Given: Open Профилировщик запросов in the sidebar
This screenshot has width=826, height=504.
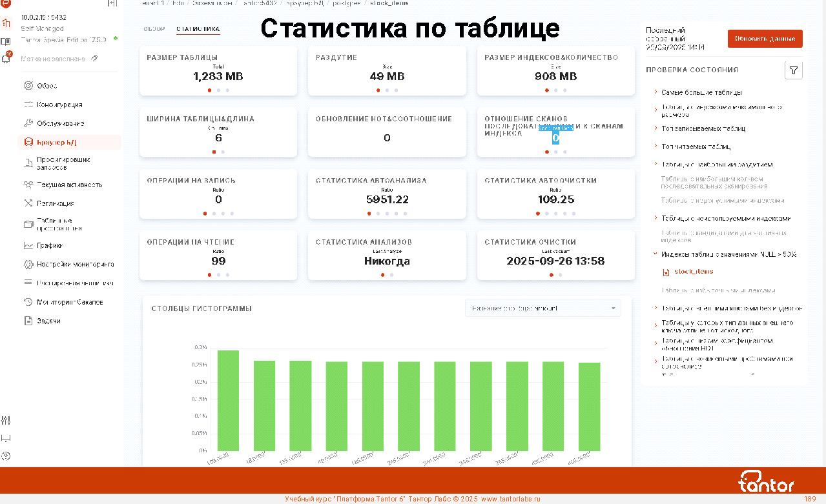Looking at the screenshot, I should click(63, 163).
